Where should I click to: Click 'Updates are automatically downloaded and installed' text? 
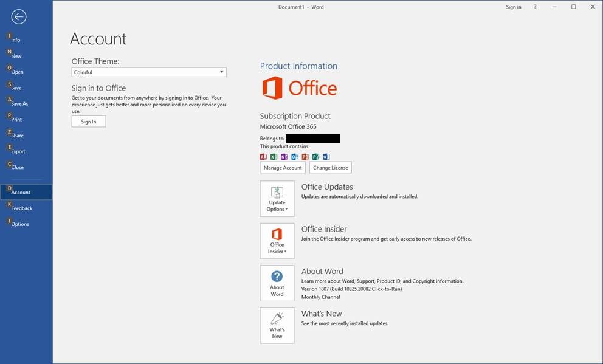360,196
